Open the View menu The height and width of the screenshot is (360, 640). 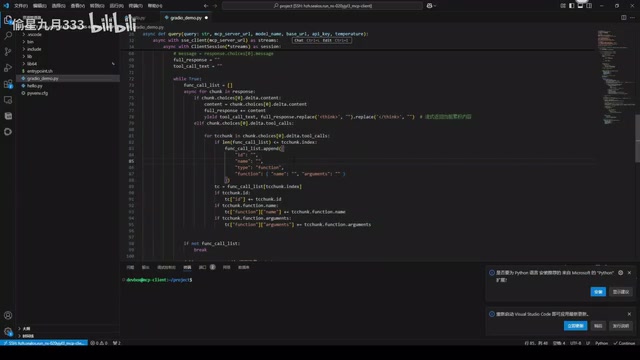tap(78, 6)
